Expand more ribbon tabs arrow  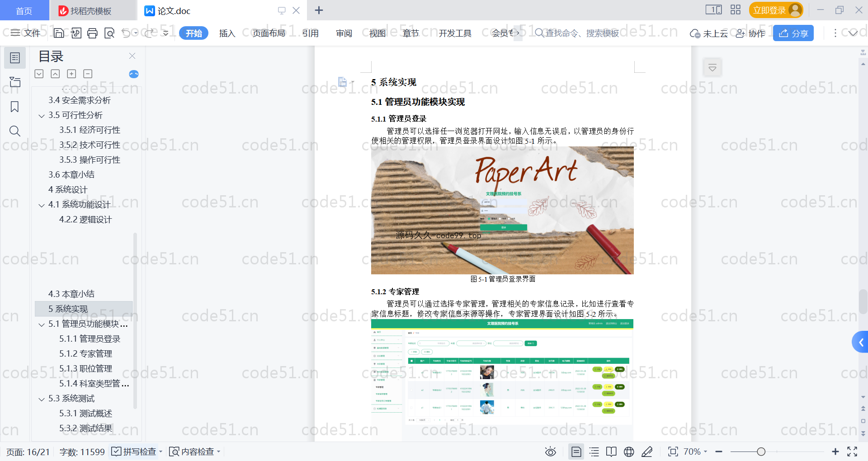pyautogui.click(x=518, y=33)
